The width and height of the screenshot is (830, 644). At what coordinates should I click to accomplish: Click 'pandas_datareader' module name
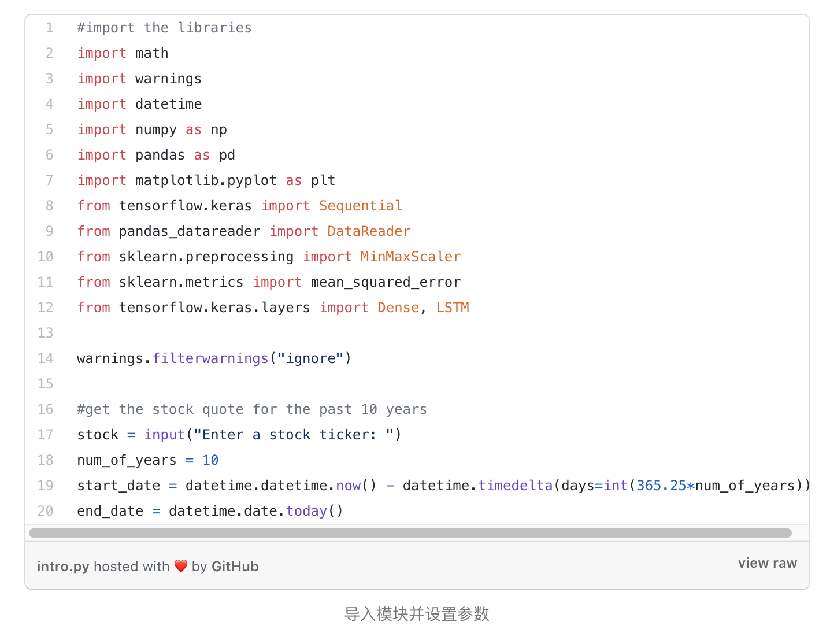click(x=190, y=231)
